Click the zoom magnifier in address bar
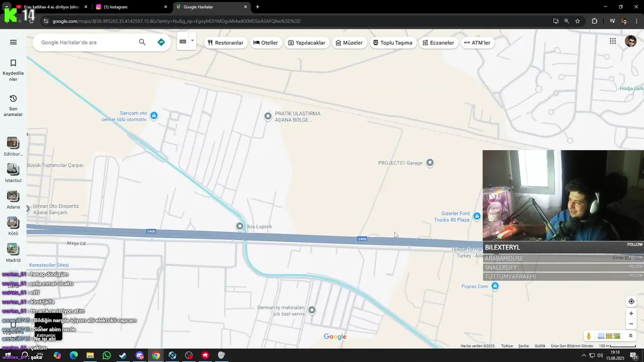Screen dimensions: 644x362 (x=567, y=21)
